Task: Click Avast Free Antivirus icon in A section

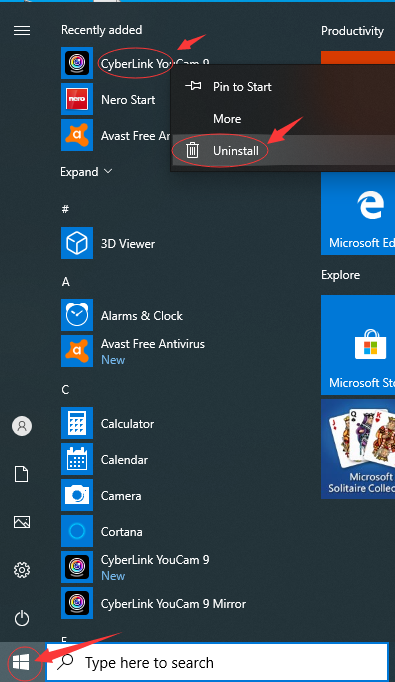Action: (77, 351)
